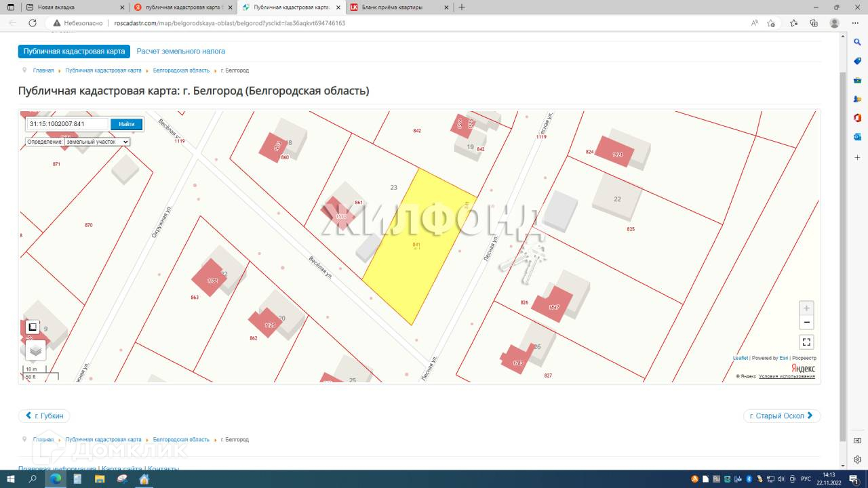Add a site to the Edge sidebar

point(857,157)
